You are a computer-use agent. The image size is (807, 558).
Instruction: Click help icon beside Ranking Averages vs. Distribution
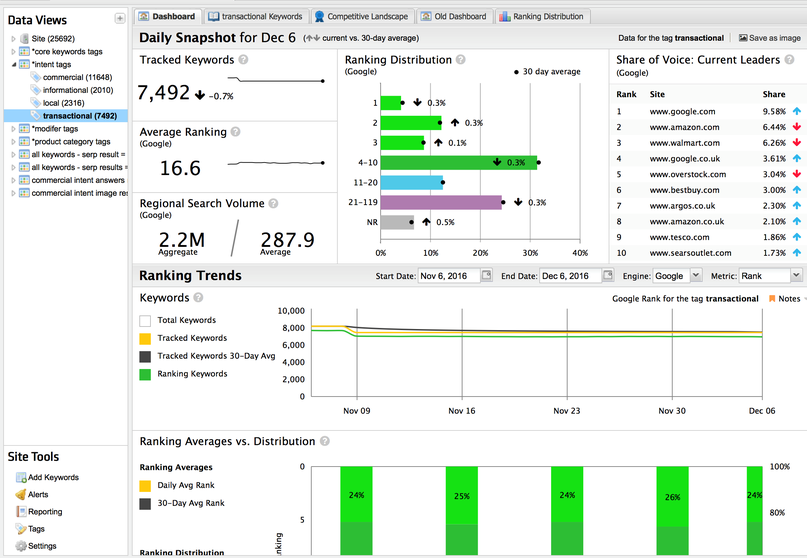324,441
